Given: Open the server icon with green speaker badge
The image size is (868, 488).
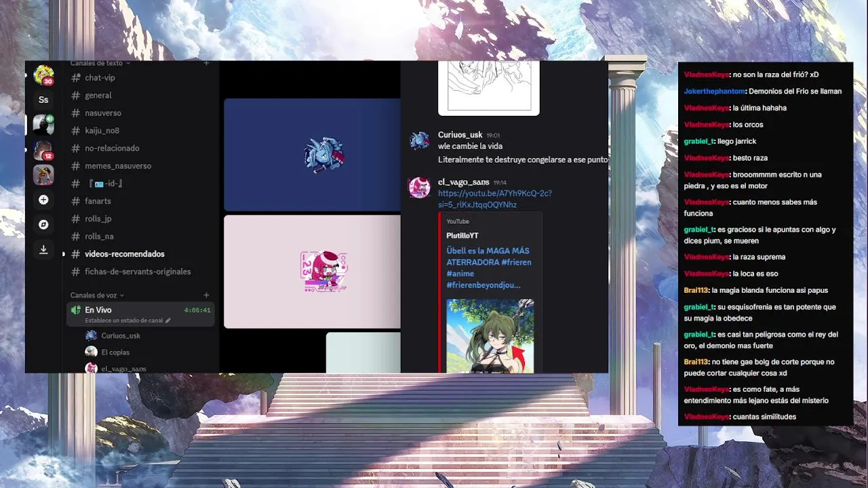Looking at the screenshot, I should [43, 125].
